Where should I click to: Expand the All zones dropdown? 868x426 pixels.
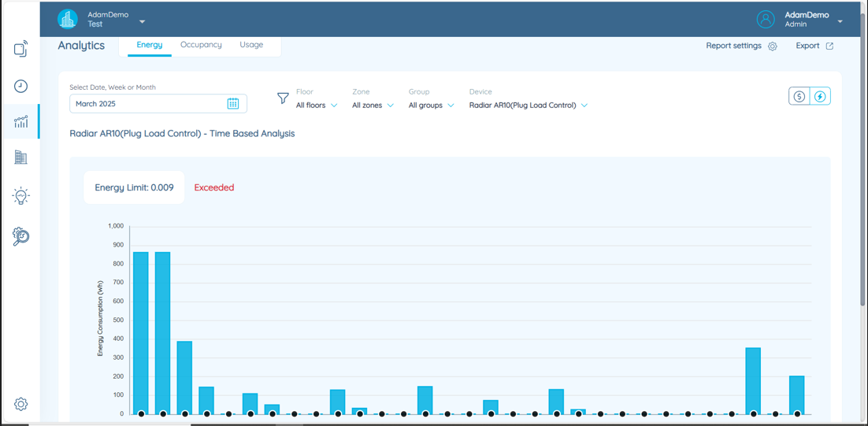(373, 106)
